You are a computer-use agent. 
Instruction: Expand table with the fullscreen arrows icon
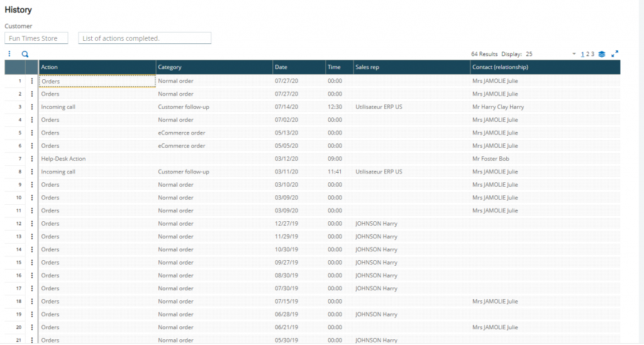(x=615, y=54)
